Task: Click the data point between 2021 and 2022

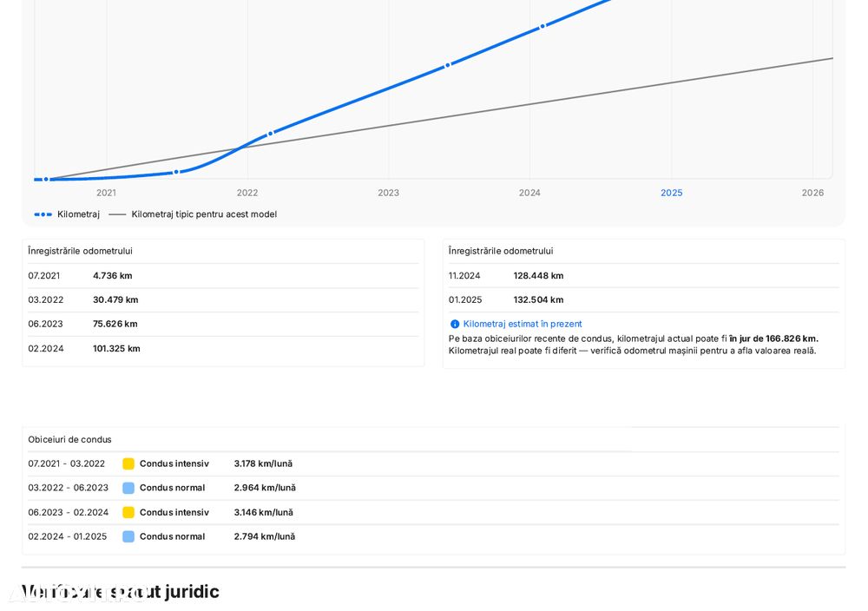Action: click(x=176, y=172)
